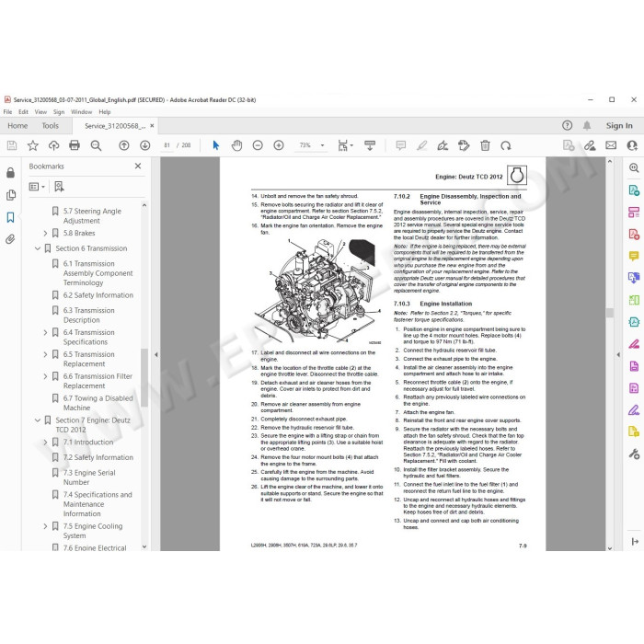The image size is (644, 644).
Task: Go to previous page arrow
Action: point(124,145)
